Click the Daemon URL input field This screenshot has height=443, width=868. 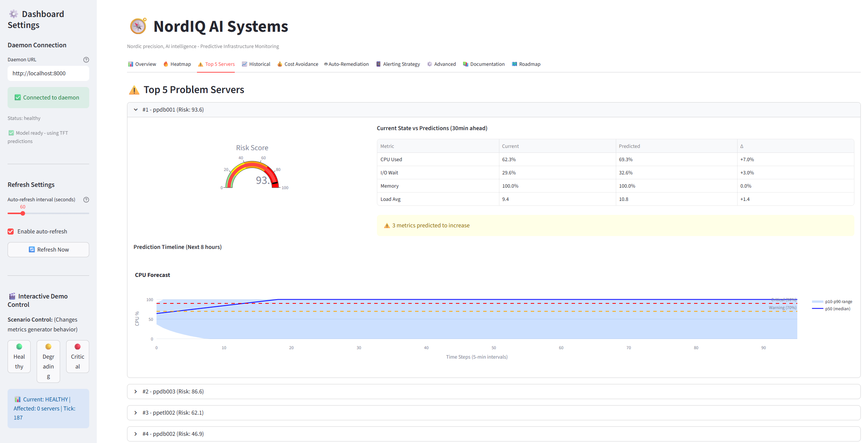coord(48,73)
